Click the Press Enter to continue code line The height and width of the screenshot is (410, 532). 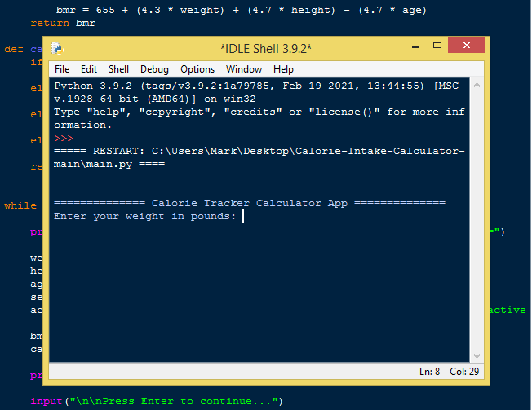156,401
